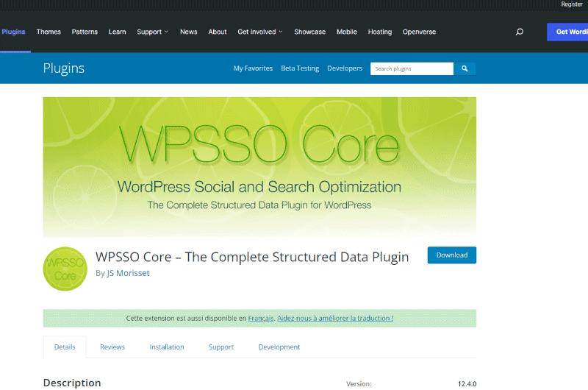Screen dimensions: 588x390
Task: Click the Register link
Action: point(572,4)
